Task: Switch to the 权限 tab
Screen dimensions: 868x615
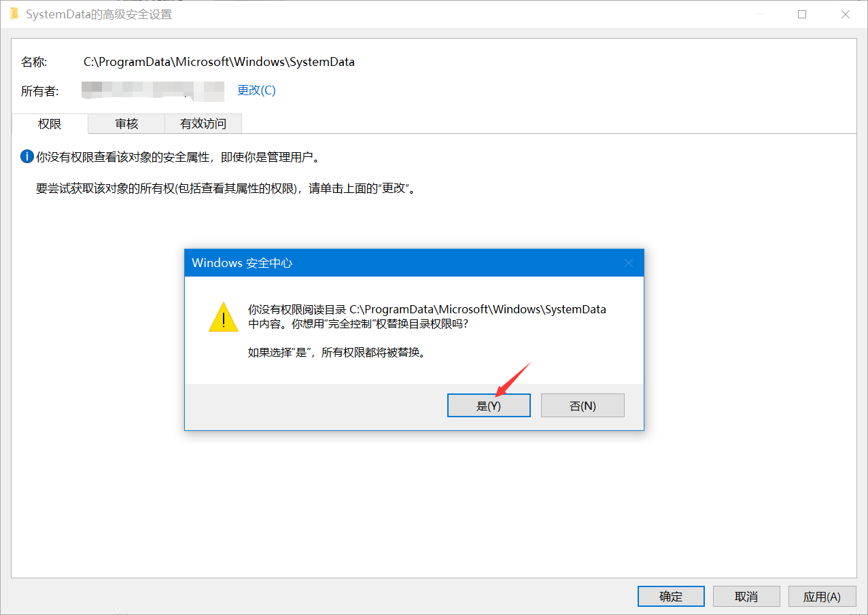Action: pyautogui.click(x=50, y=124)
